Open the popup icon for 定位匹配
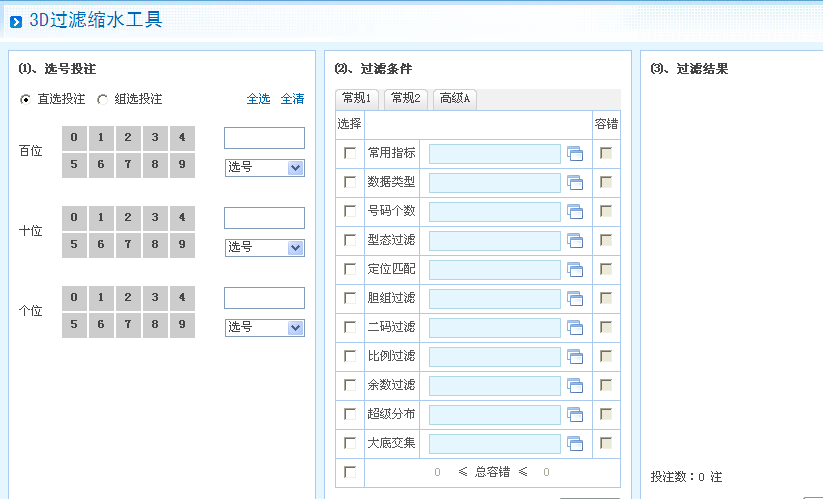The width and height of the screenshot is (823, 499). point(575,270)
